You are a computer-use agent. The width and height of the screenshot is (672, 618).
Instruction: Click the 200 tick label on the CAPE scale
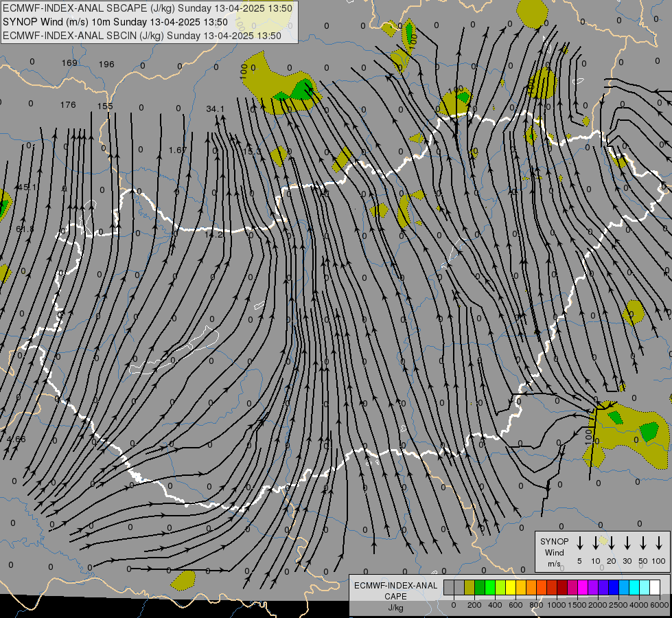pos(474,605)
